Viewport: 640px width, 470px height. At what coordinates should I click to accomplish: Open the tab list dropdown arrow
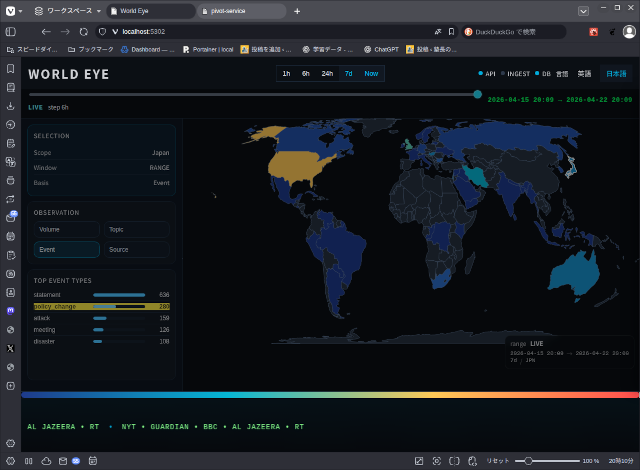(x=583, y=11)
